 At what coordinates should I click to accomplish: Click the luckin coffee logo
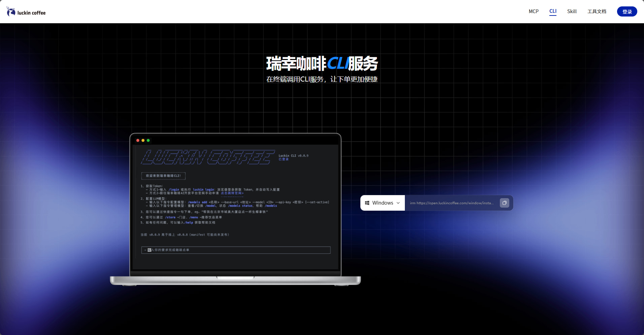(x=26, y=11)
